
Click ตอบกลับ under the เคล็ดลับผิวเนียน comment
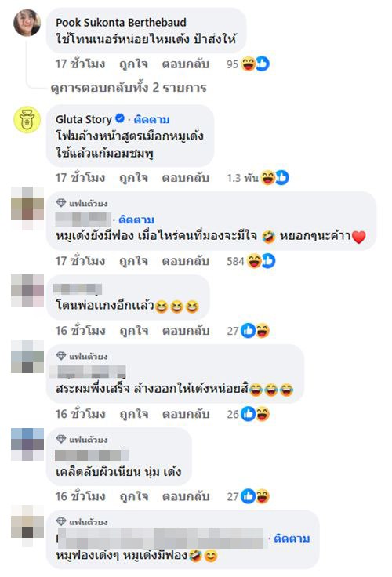click(x=186, y=496)
